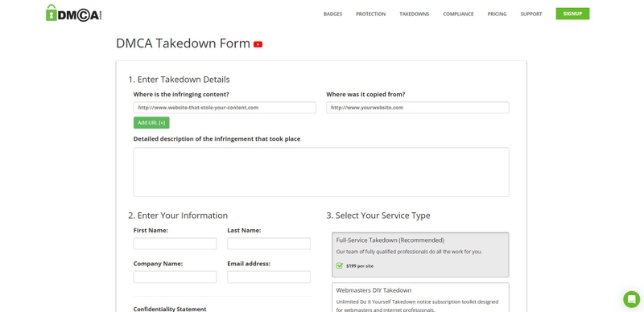View the Pricing menu item
This screenshot has width=644, height=312.
click(x=497, y=14)
